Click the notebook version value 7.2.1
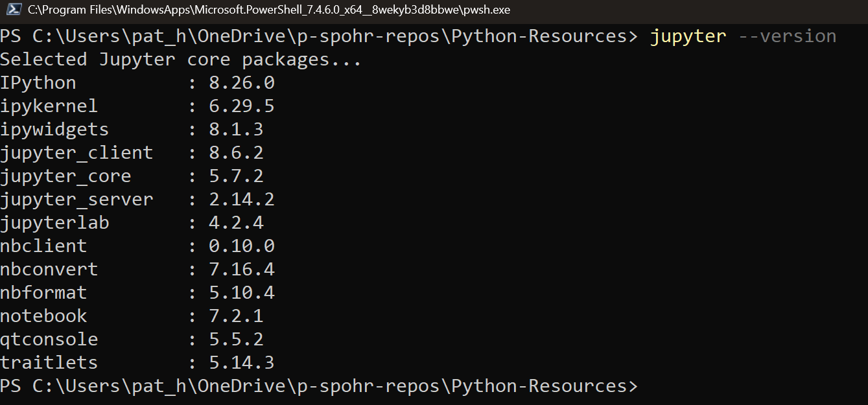 coord(236,316)
